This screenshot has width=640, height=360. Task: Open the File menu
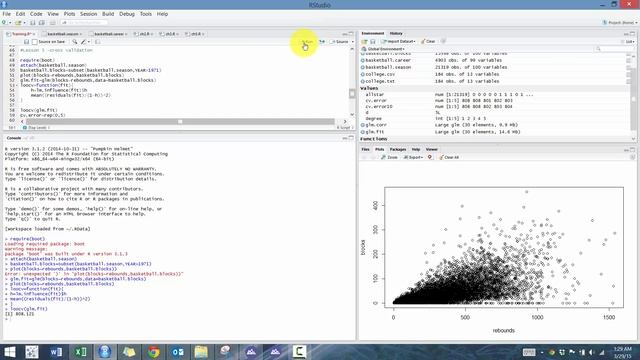tap(7, 14)
